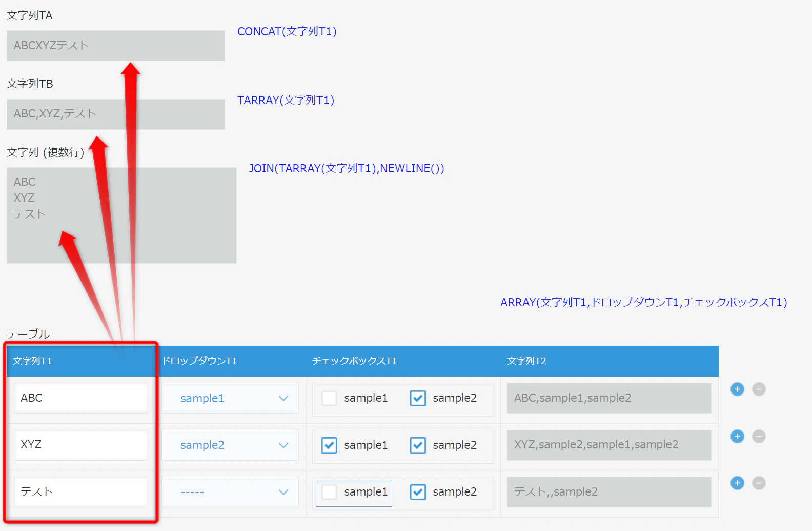Uncheck sample1 checkbox in the XYZ row
The width and height of the screenshot is (812, 531).
point(329,445)
